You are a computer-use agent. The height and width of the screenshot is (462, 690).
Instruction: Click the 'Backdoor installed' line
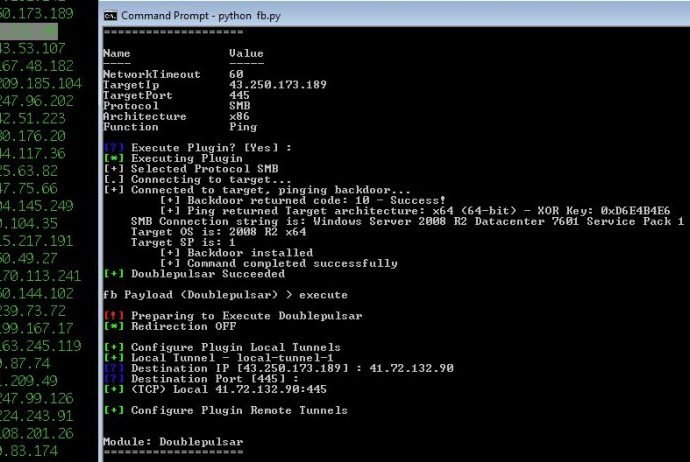236,253
